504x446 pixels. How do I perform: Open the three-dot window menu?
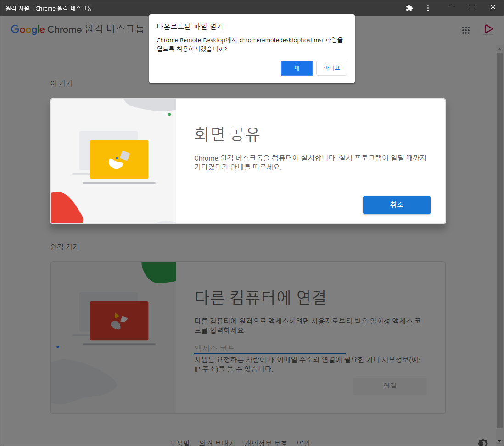tap(428, 8)
